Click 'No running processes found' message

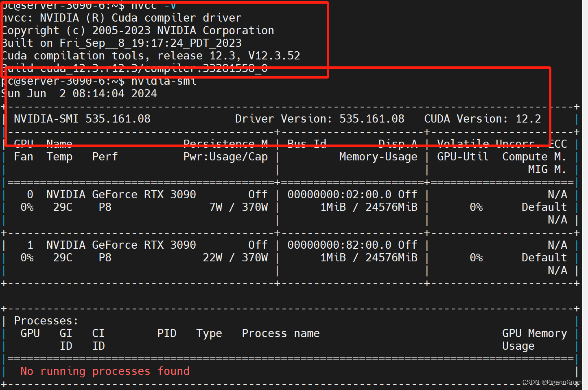[x=105, y=371]
